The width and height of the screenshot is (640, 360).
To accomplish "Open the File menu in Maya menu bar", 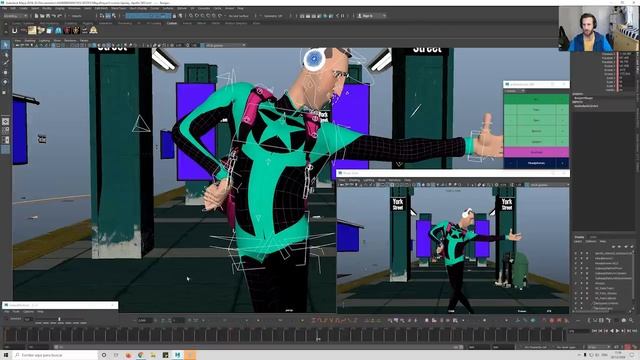I will pyautogui.click(x=4, y=8).
